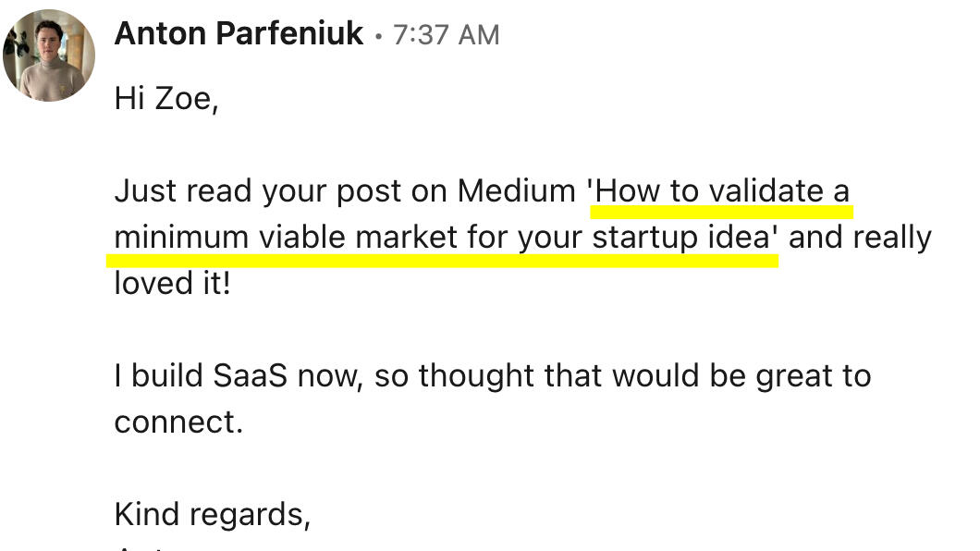Click the word 'Medium' in the message
This screenshot has height=551, width=980.
[516, 191]
